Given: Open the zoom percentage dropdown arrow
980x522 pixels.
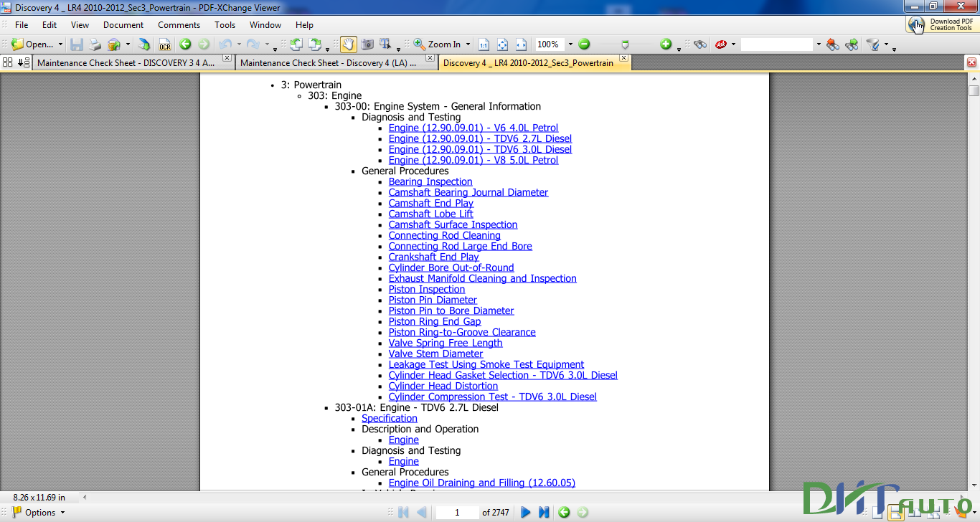Looking at the screenshot, I should (570, 44).
